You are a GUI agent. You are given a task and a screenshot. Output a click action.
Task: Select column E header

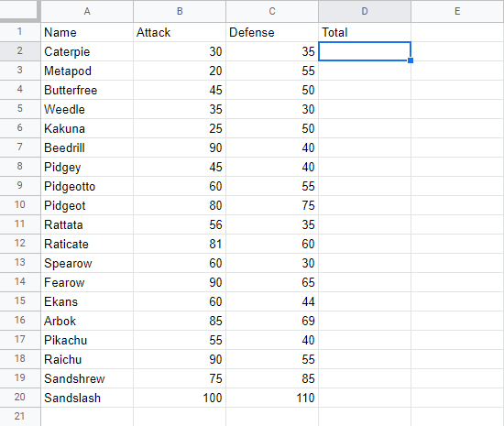click(x=457, y=12)
